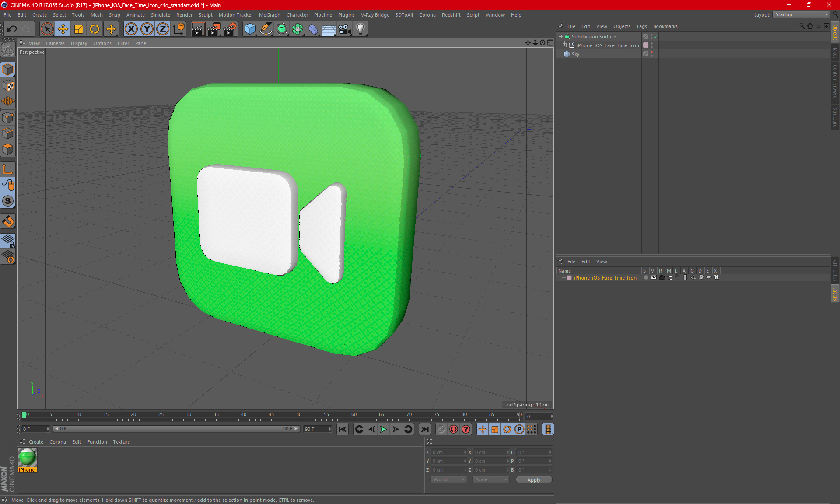Image resolution: width=840 pixels, height=504 pixels.
Task: Toggle layer view eye for iPhone_iOS_Face_Time_Icon
Action: [654, 277]
